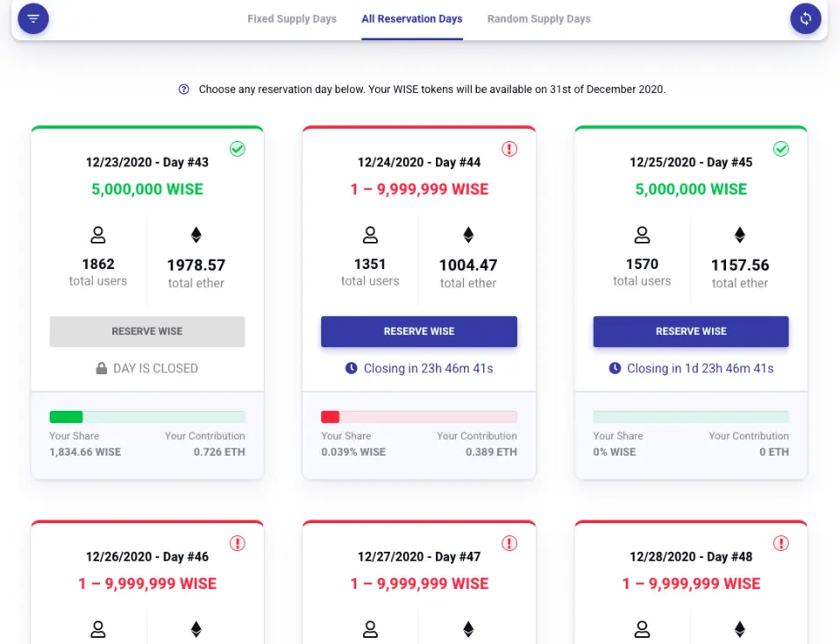The height and width of the screenshot is (644, 840).
Task: Click clock icon on Day #44 closing timer
Action: [x=351, y=368]
